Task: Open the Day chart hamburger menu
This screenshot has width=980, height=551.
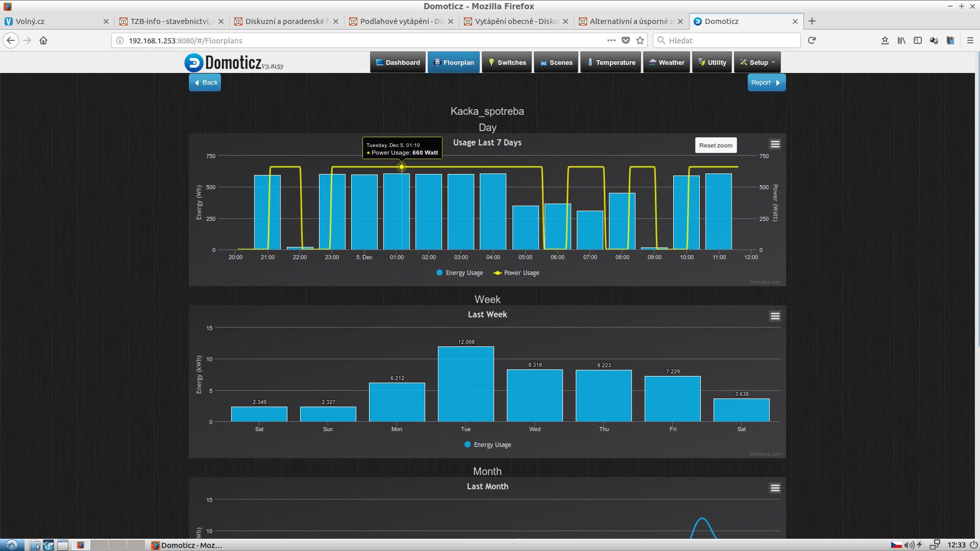Action: (x=775, y=144)
